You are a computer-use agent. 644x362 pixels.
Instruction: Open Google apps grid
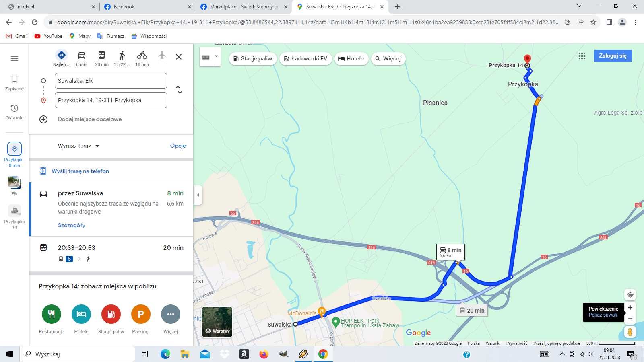(582, 56)
